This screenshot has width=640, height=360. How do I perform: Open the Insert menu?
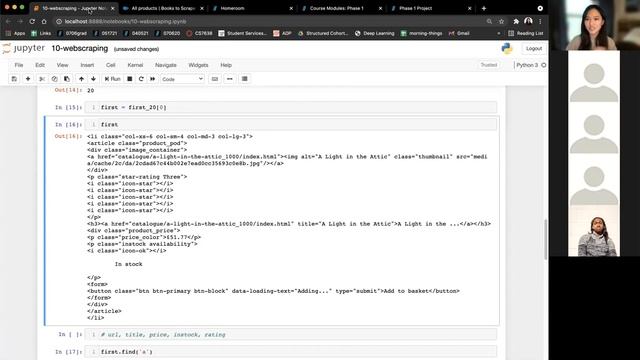tap(87, 65)
